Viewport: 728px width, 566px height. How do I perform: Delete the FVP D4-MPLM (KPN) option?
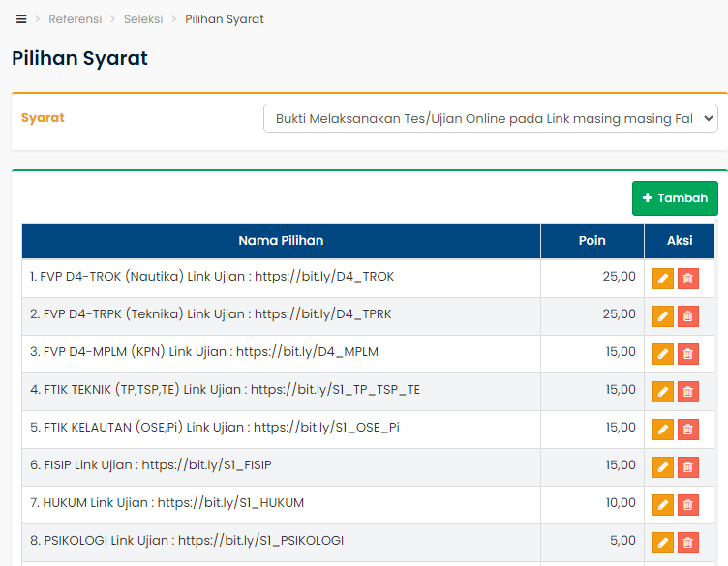pyautogui.click(x=688, y=354)
